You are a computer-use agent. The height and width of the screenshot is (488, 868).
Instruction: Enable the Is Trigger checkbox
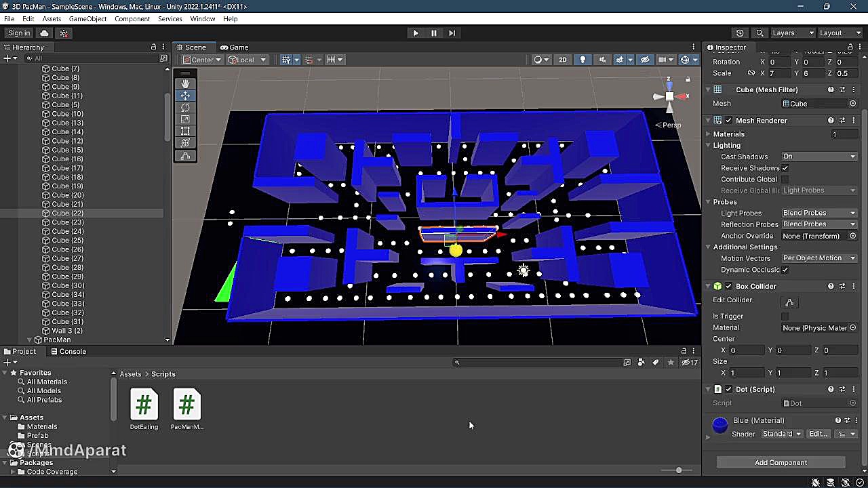(x=785, y=316)
